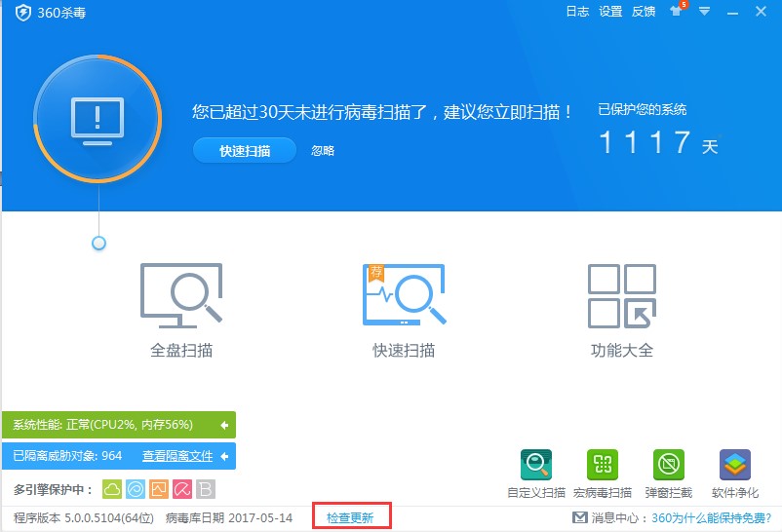
Task: Click 程序版本 5.0.0.5104(64位) text
Action: pos(84,518)
